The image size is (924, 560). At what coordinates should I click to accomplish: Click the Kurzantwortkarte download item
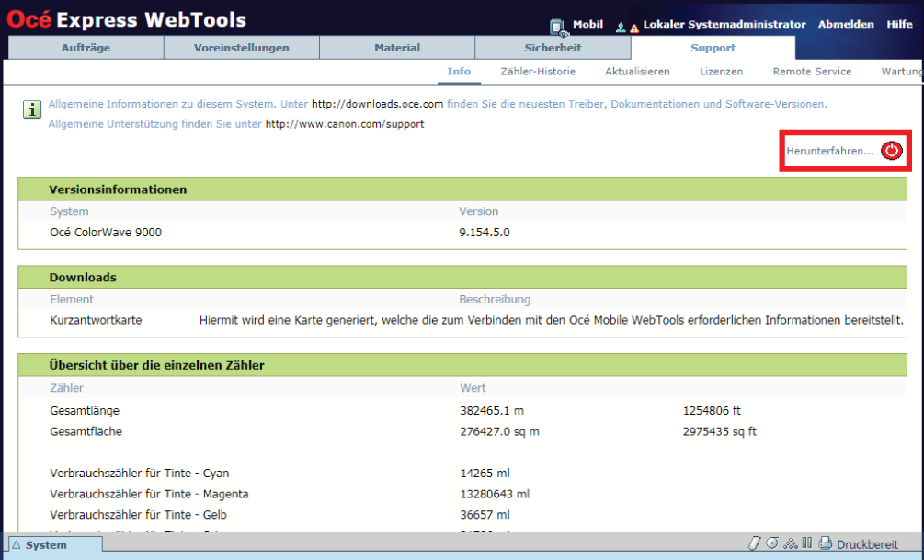(96, 320)
